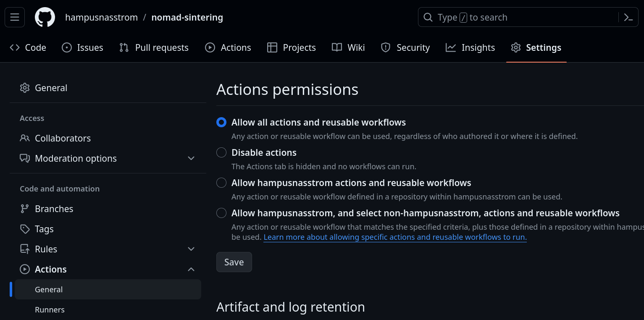Click the GitHub logo icon
Image resolution: width=644 pixels, height=320 pixels.
(x=45, y=17)
